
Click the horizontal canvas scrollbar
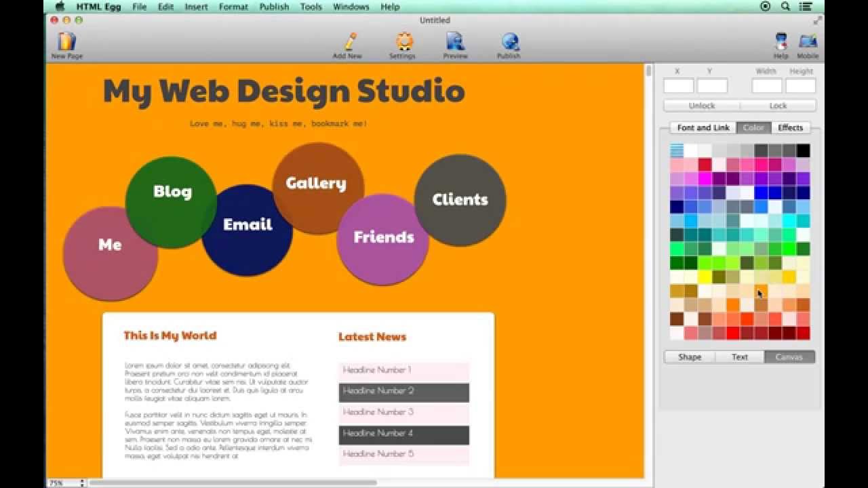point(233,483)
